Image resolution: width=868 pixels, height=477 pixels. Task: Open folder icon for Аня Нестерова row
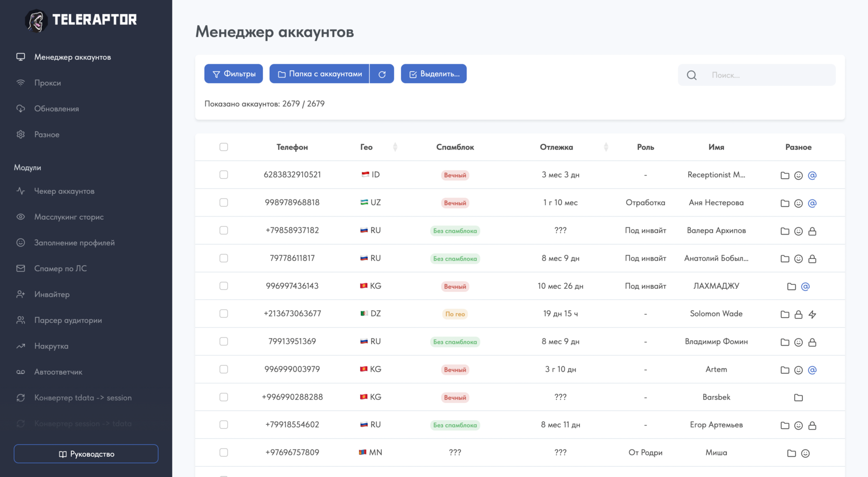coord(785,203)
